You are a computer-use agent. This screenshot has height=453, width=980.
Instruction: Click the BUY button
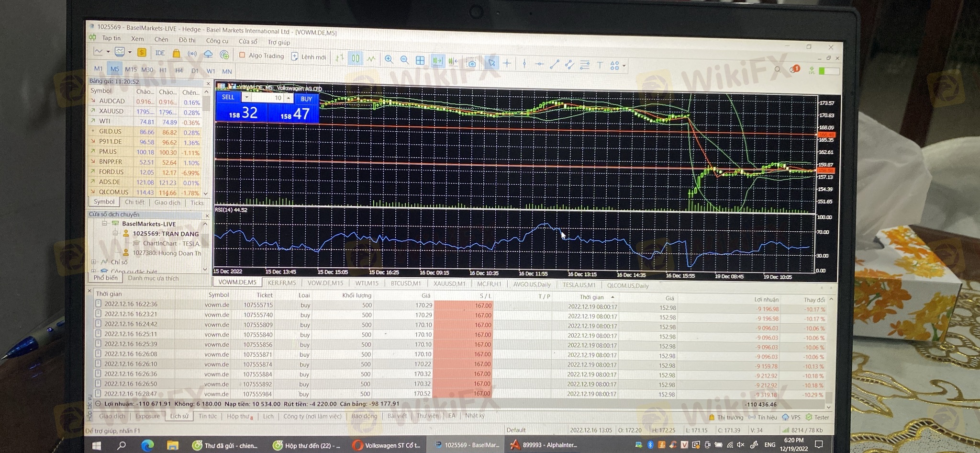click(306, 99)
